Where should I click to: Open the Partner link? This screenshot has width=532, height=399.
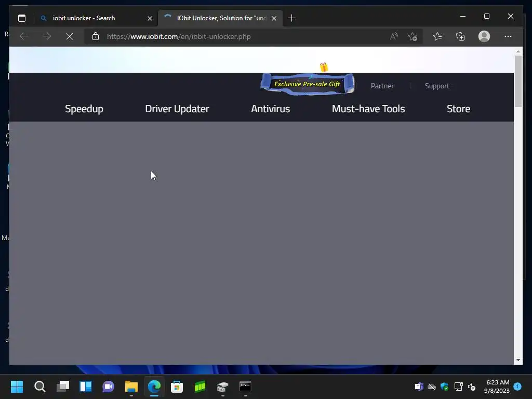(x=382, y=86)
